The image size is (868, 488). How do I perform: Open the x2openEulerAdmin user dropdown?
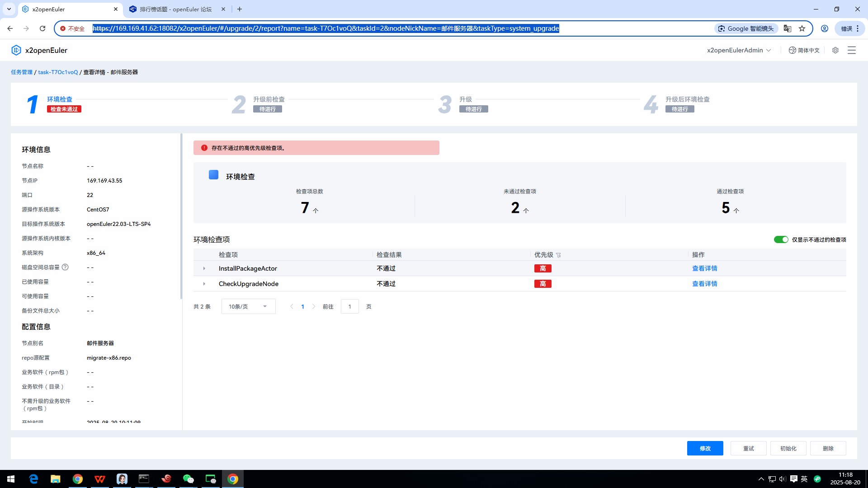point(739,50)
